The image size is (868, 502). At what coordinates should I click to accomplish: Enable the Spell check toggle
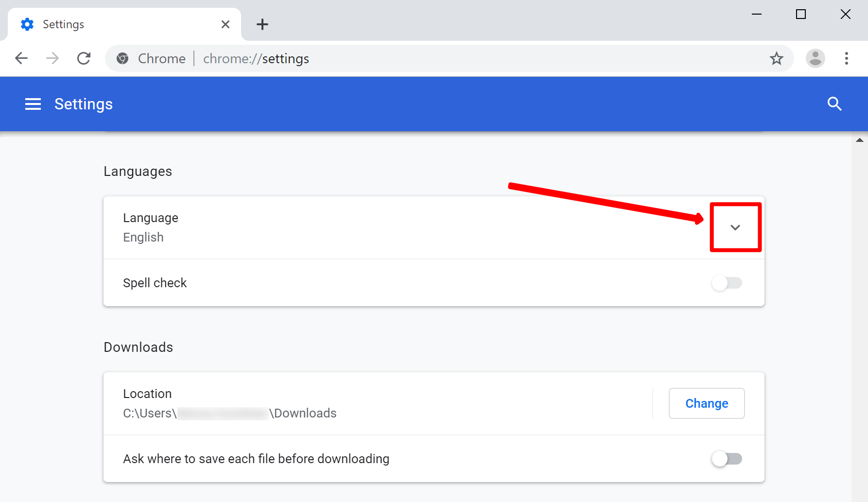coord(727,283)
